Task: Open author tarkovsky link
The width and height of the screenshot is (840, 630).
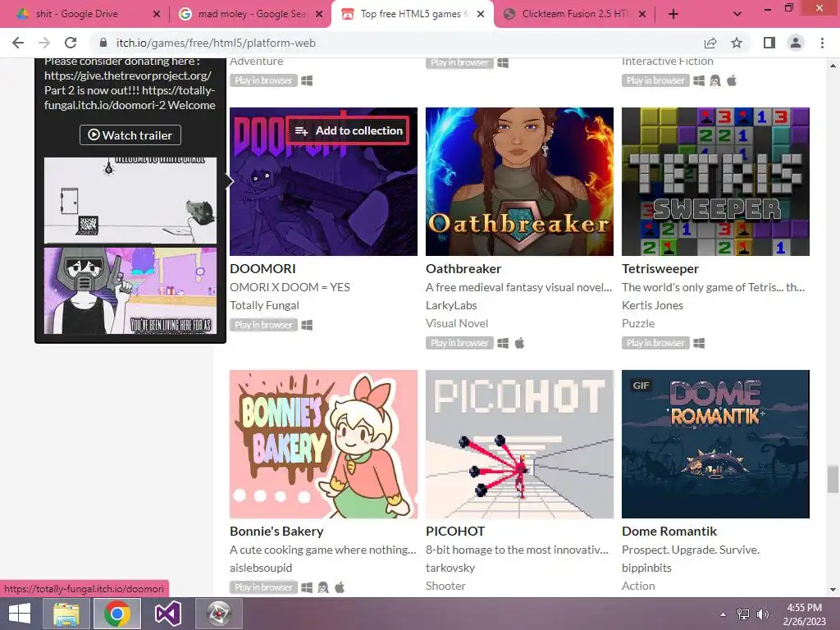Action: [x=450, y=568]
